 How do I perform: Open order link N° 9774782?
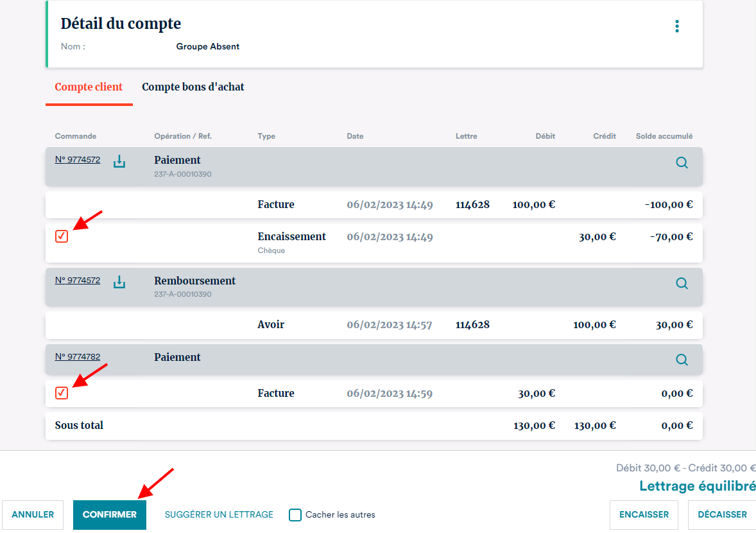coord(78,357)
